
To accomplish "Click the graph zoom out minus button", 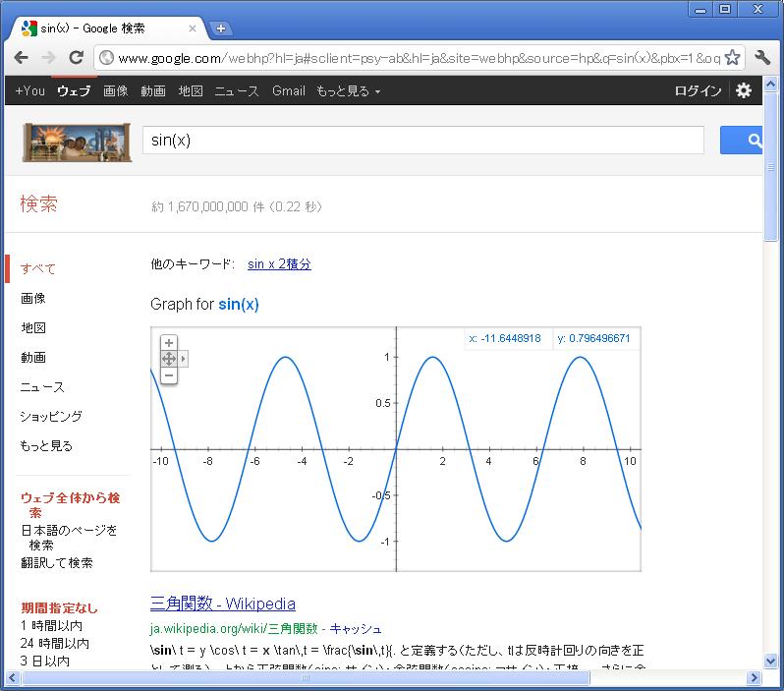I will pyautogui.click(x=169, y=375).
